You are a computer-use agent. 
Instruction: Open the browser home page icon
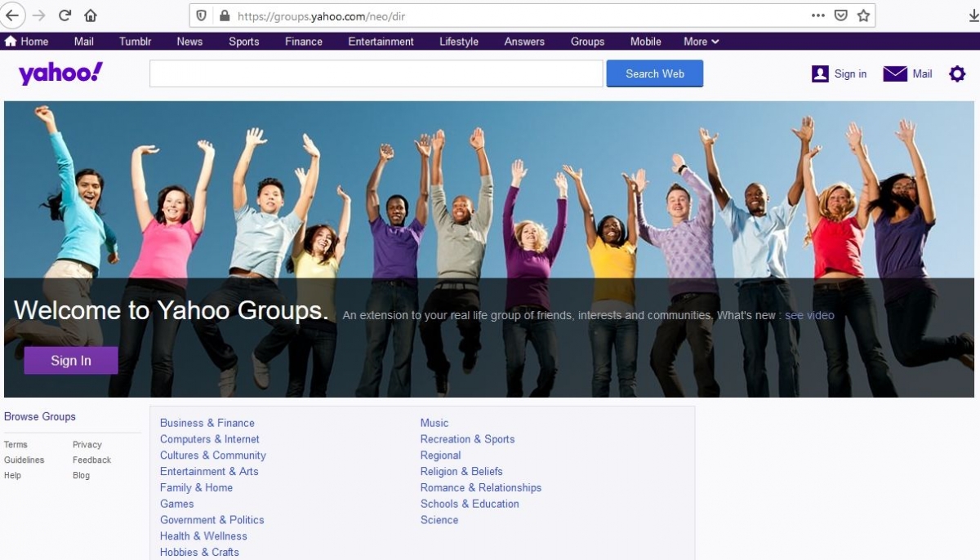[x=90, y=16]
